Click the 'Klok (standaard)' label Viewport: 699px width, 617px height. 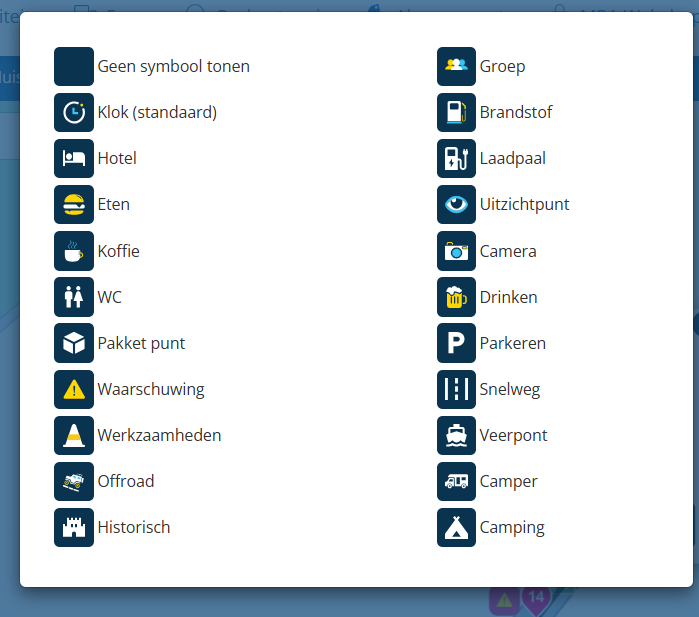(x=157, y=112)
